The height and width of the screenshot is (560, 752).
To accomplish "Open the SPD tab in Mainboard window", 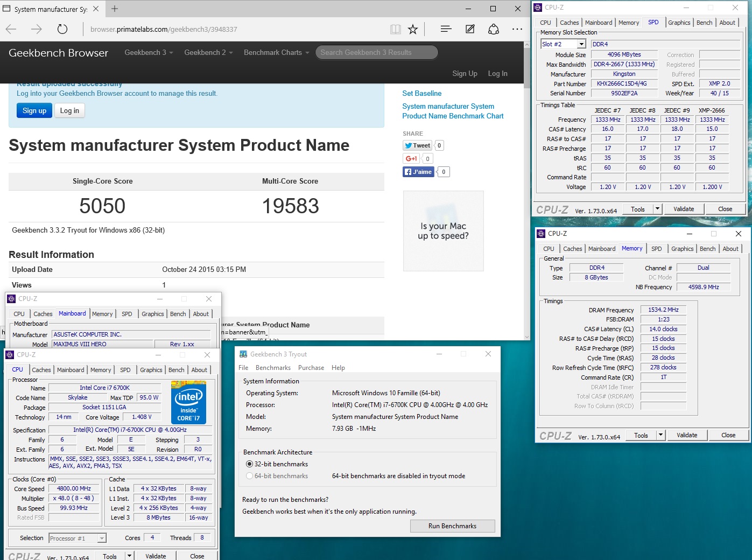I will 126,314.
